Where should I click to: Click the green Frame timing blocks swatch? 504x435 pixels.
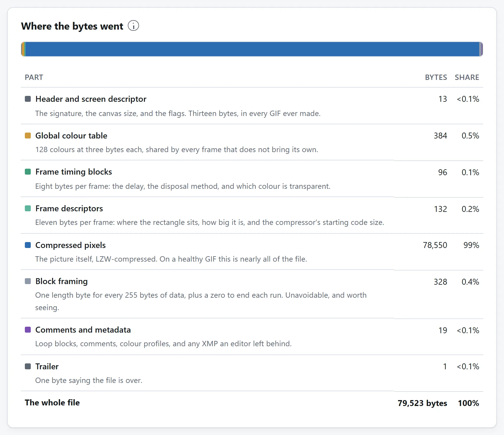click(28, 172)
